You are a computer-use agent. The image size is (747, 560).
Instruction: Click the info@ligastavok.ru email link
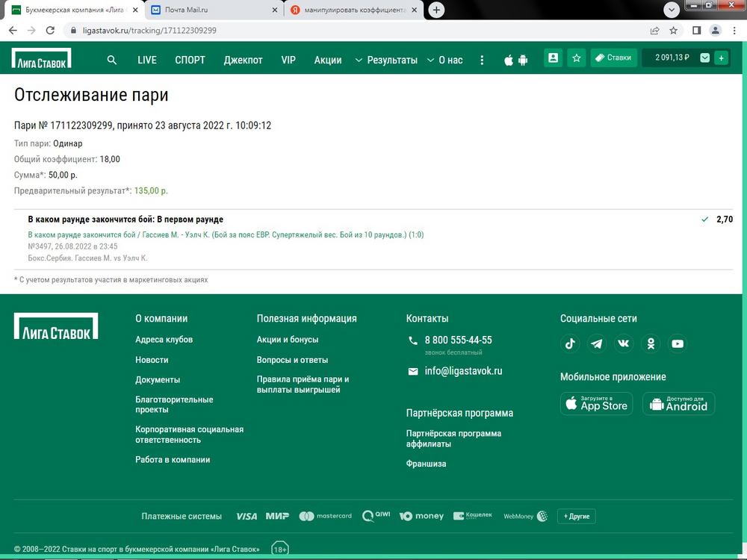464,371
